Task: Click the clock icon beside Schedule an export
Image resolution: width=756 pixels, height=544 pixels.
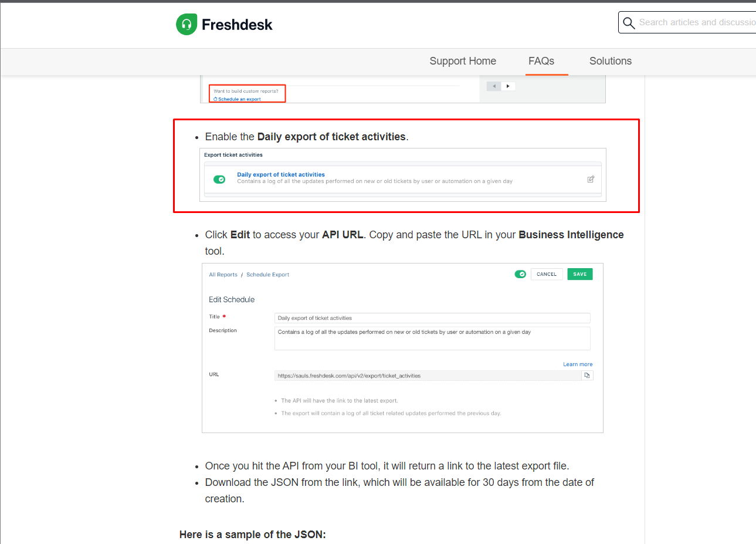Action: (x=215, y=99)
